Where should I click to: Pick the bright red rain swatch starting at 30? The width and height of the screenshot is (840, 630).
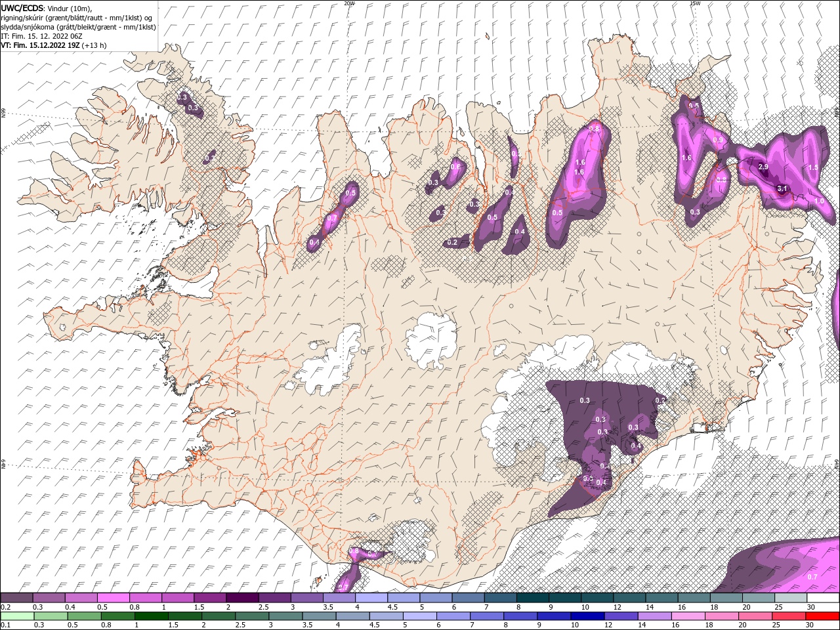[821, 616]
